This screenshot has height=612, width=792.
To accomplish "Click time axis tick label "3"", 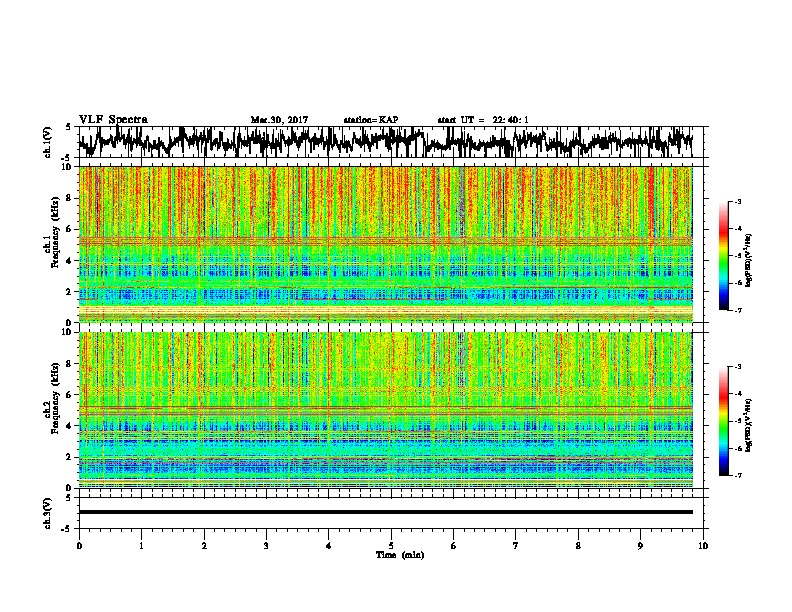I will click(266, 546).
